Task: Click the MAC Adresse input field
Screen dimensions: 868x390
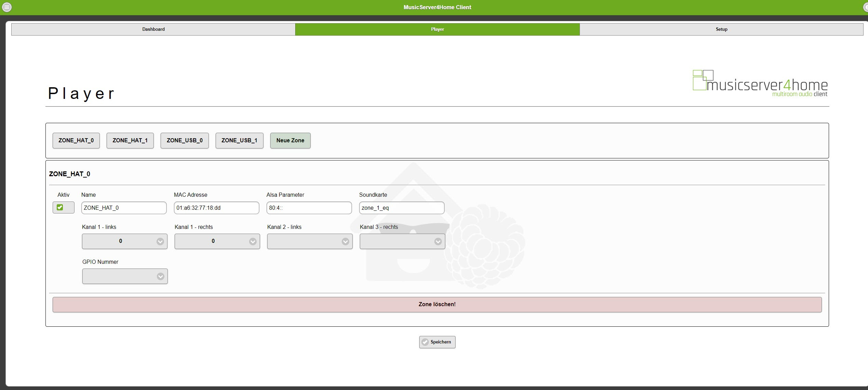Action: 216,208
